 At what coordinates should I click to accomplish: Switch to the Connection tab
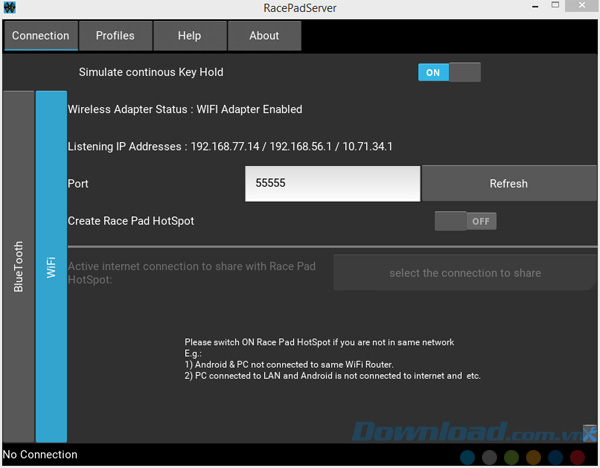coord(41,36)
